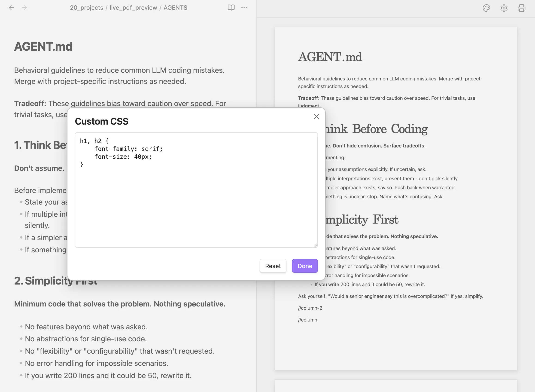Click the printer icon to print

point(521,8)
